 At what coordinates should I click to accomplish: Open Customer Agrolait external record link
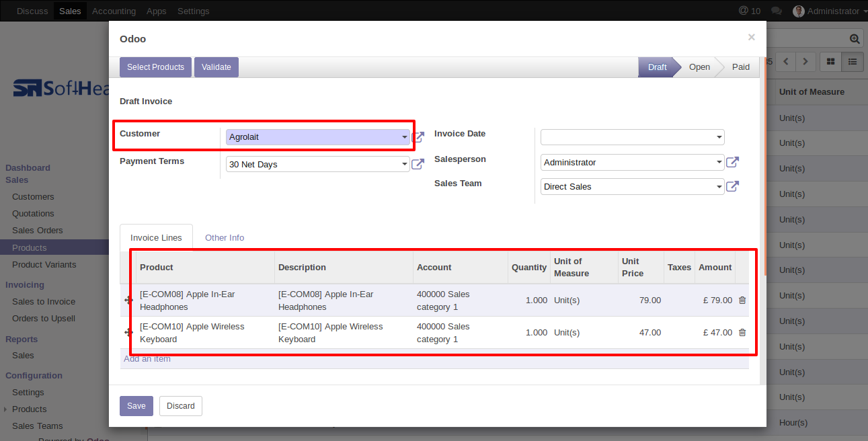click(418, 137)
